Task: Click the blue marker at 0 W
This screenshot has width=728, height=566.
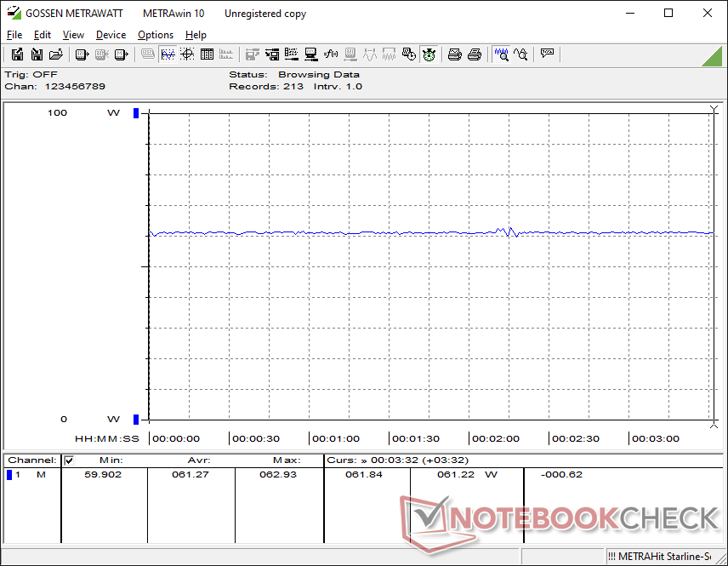Action: (135, 419)
